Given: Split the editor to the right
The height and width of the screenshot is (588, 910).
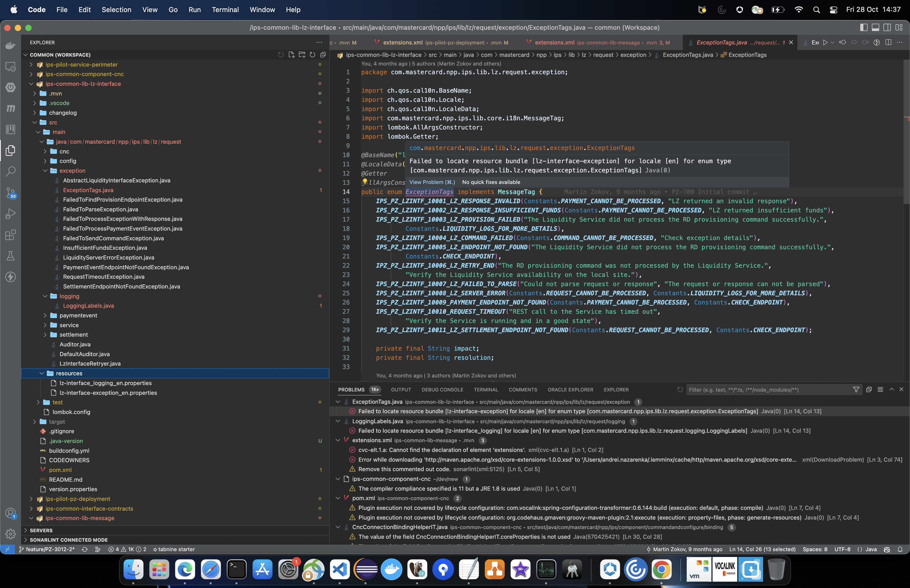Looking at the screenshot, I should [888, 42].
